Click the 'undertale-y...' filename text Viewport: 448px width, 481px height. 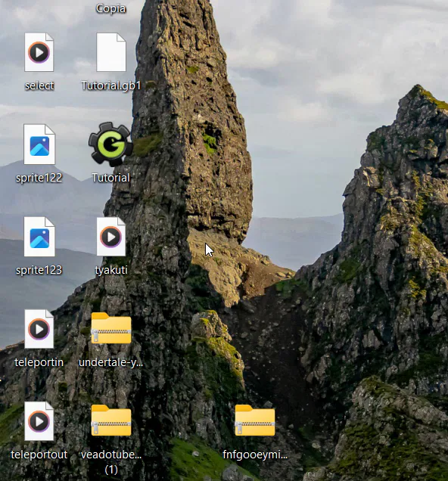tap(110, 362)
